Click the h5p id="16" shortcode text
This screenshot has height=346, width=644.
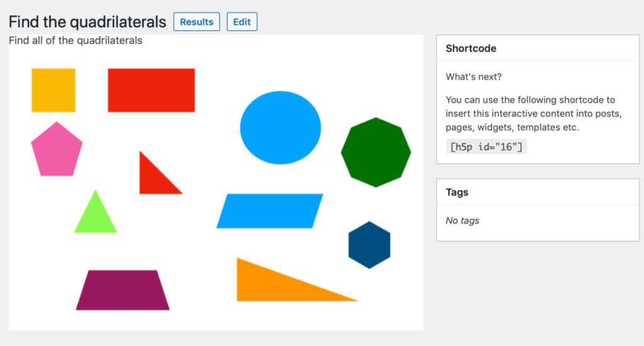pyautogui.click(x=486, y=147)
